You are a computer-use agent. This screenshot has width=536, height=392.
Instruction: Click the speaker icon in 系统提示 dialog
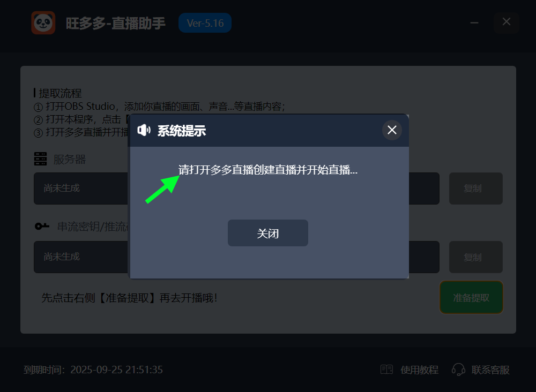pos(144,130)
